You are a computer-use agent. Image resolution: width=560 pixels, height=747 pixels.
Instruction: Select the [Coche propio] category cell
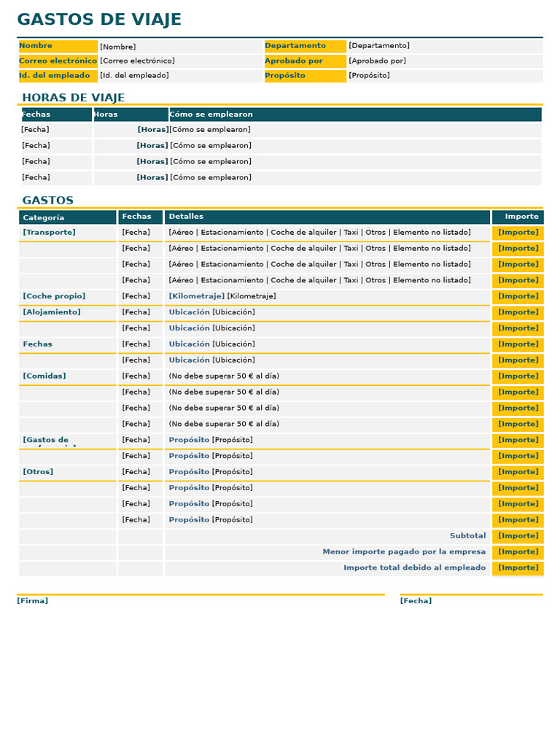[68, 296]
